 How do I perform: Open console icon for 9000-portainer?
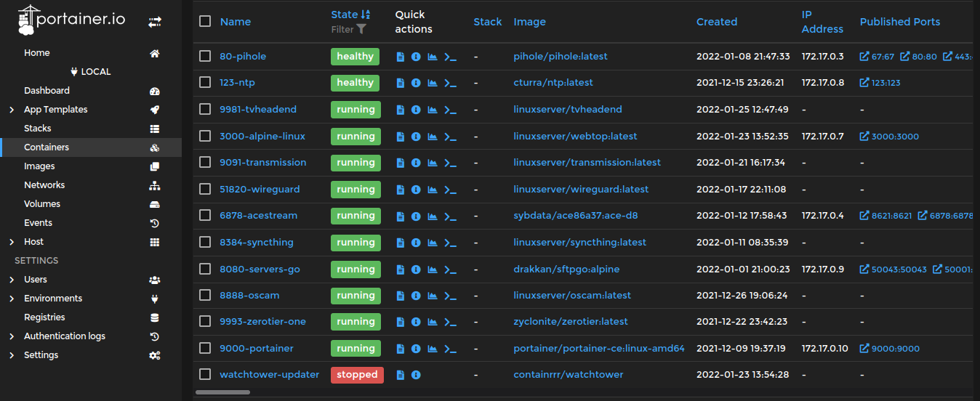tap(451, 349)
